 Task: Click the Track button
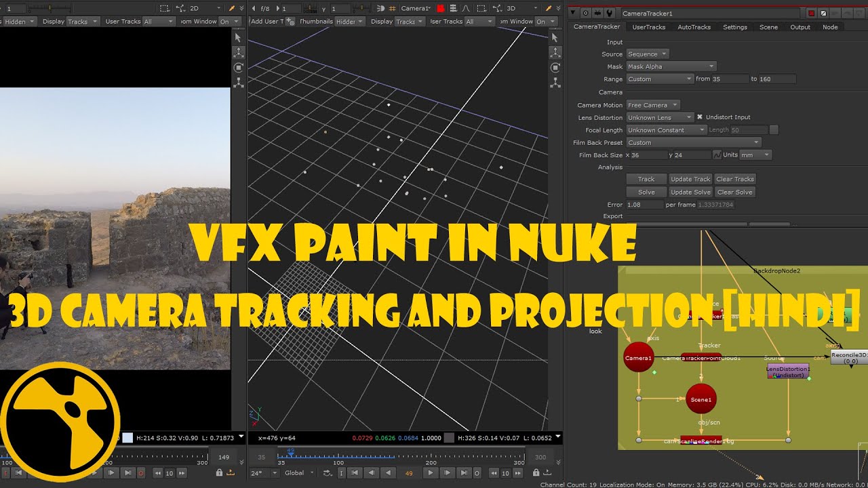646,179
